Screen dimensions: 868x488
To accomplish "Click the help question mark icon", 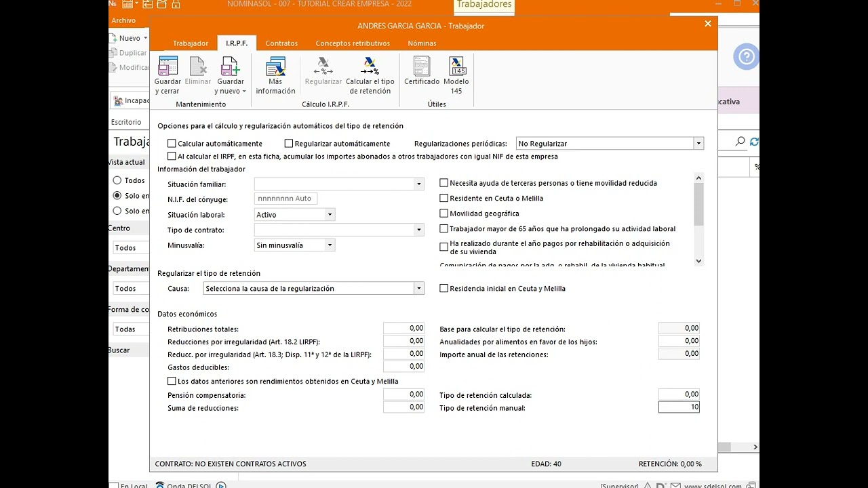I will [x=746, y=57].
